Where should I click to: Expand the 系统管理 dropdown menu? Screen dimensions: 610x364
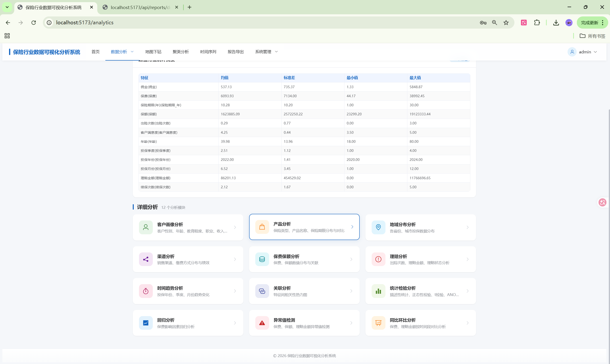(x=266, y=52)
